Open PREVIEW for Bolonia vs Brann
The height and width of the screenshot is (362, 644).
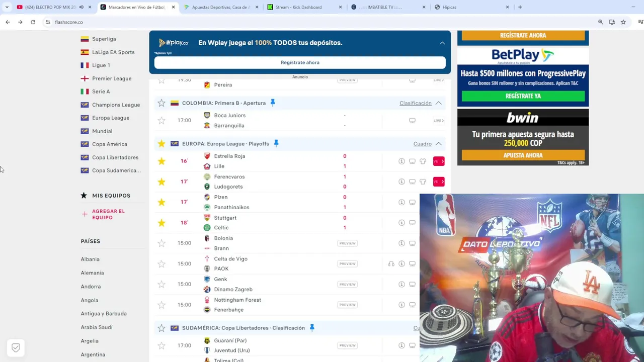pos(347,243)
